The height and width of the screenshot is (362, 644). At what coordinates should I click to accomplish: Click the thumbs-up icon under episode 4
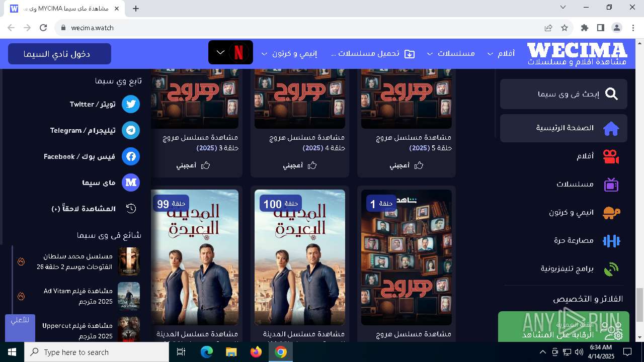click(x=312, y=165)
